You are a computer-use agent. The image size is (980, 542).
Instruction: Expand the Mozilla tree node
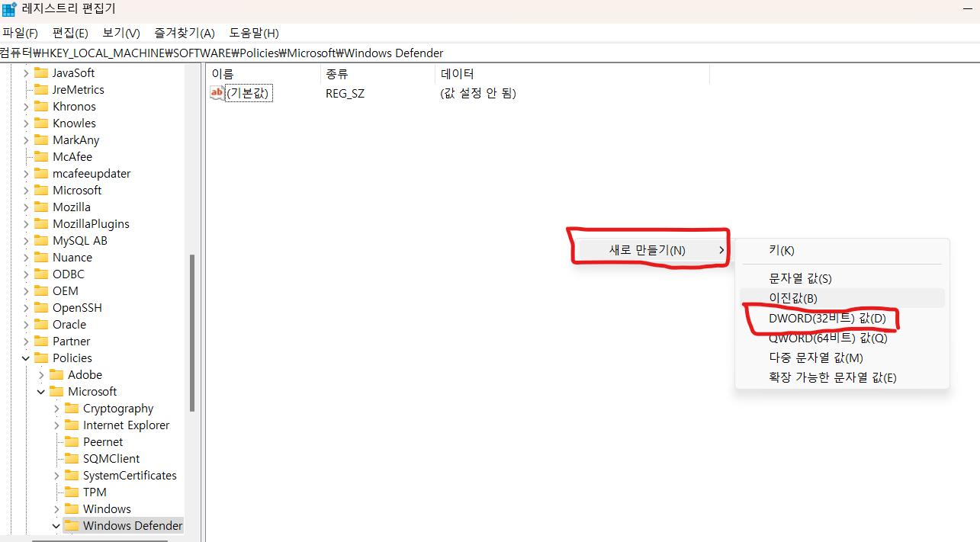[26, 207]
